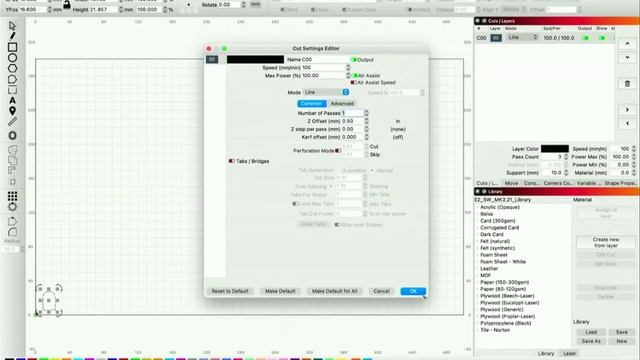Image resolution: width=640 pixels, height=360 pixels.
Task: Adjust the Number of Passes stepper
Action: 366,113
